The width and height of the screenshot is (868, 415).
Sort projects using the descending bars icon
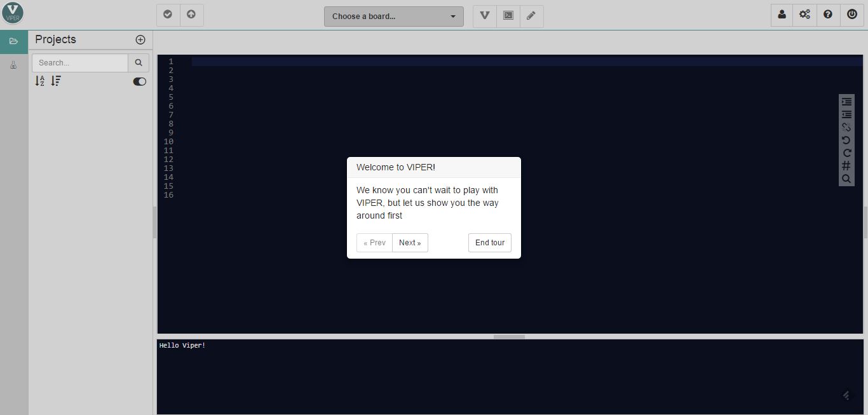[56, 81]
